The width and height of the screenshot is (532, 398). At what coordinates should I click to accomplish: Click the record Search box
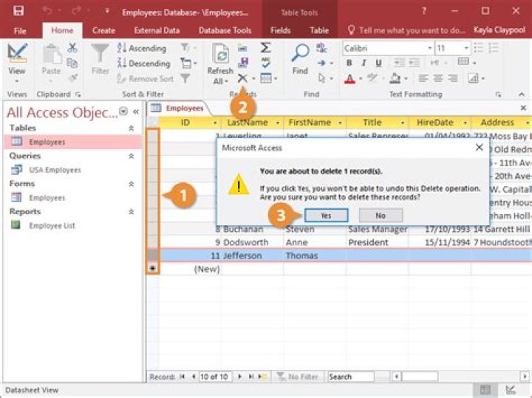[x=350, y=377]
